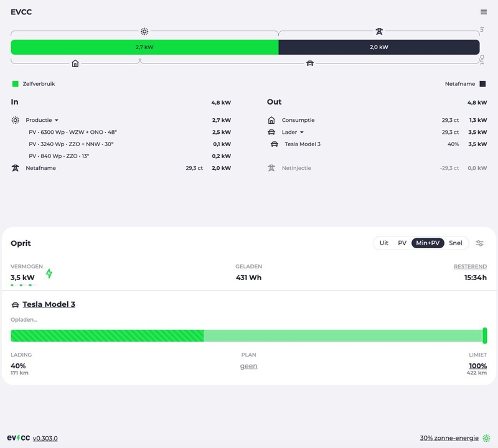The image size is (498, 448).
Task: Click the green 2,7 kW self-consumption bar
Action: coord(144,47)
